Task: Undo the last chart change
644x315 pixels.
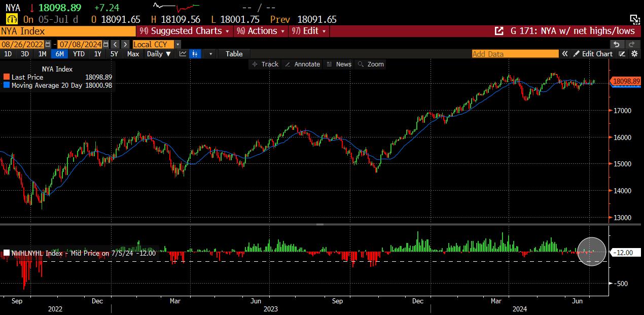Action: point(617,44)
